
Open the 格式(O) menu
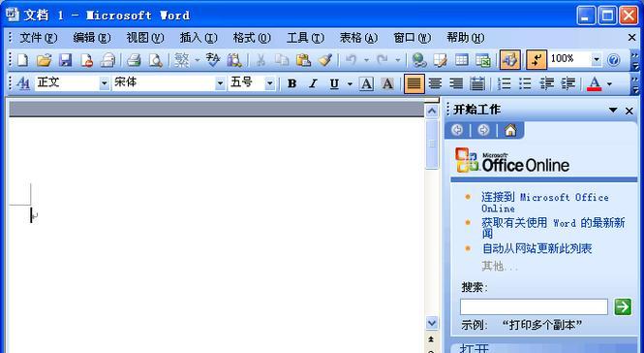[x=252, y=38]
